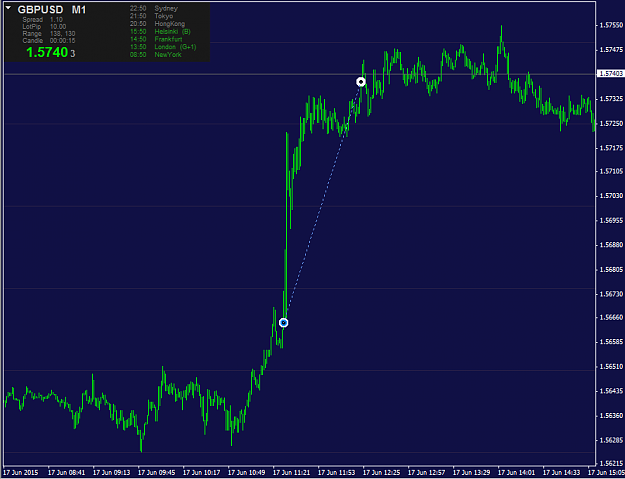The width and height of the screenshot is (625, 479).
Task: Click the HongKong 20:50 session row
Action: tap(157, 24)
